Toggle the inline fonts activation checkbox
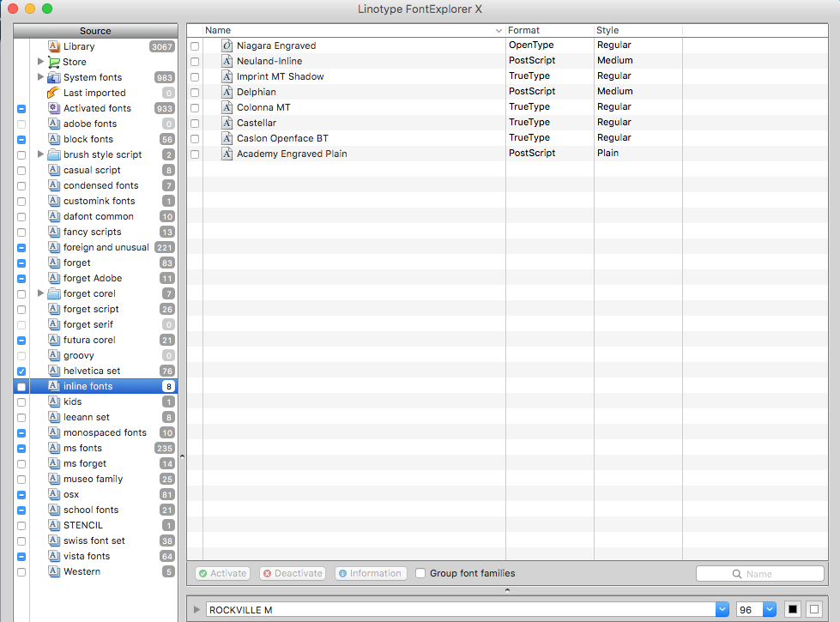 click(21, 387)
